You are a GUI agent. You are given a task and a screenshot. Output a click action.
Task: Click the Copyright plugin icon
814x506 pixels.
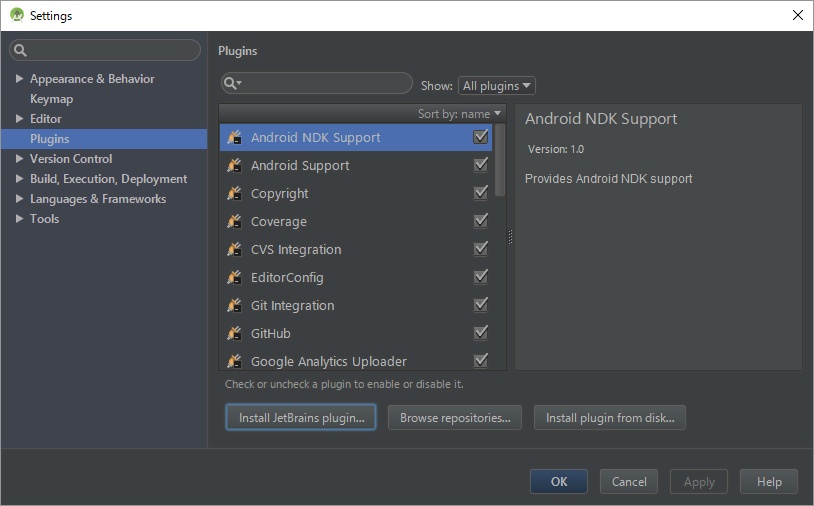[235, 194]
